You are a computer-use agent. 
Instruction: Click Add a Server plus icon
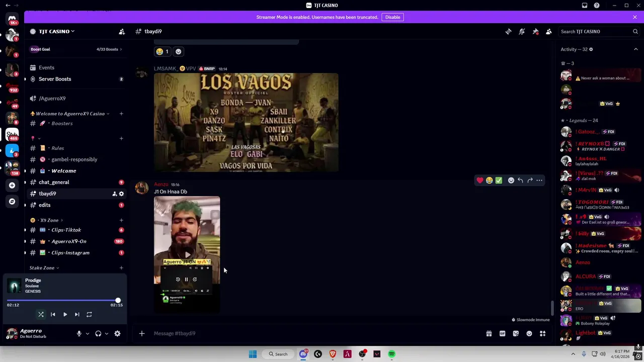click(12, 185)
